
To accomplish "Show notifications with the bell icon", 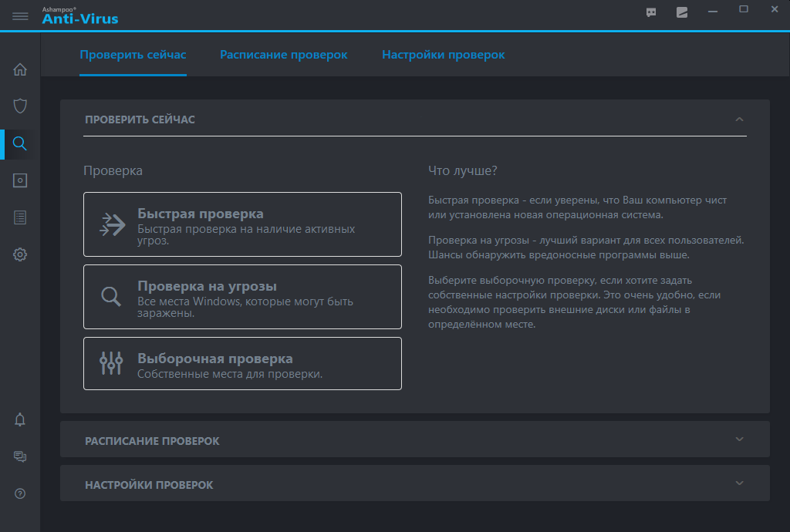I will 20,419.
